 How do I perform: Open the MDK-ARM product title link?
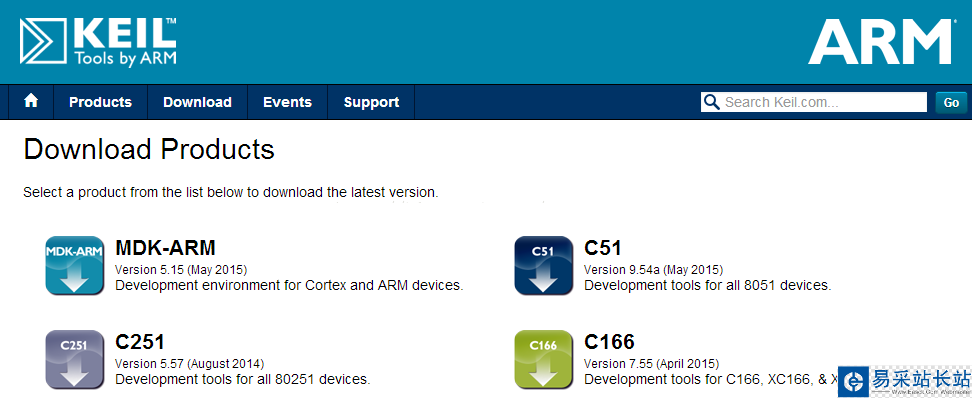[x=166, y=248]
